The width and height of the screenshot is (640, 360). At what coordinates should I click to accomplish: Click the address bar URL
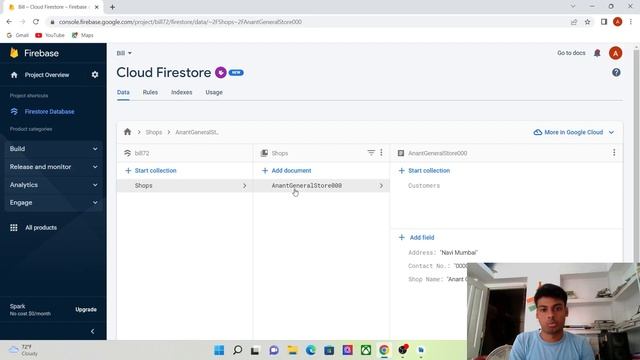tap(180, 22)
